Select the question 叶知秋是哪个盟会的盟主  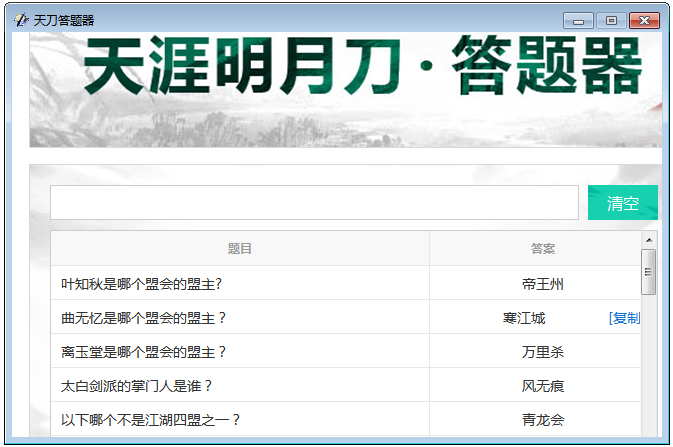(141, 284)
